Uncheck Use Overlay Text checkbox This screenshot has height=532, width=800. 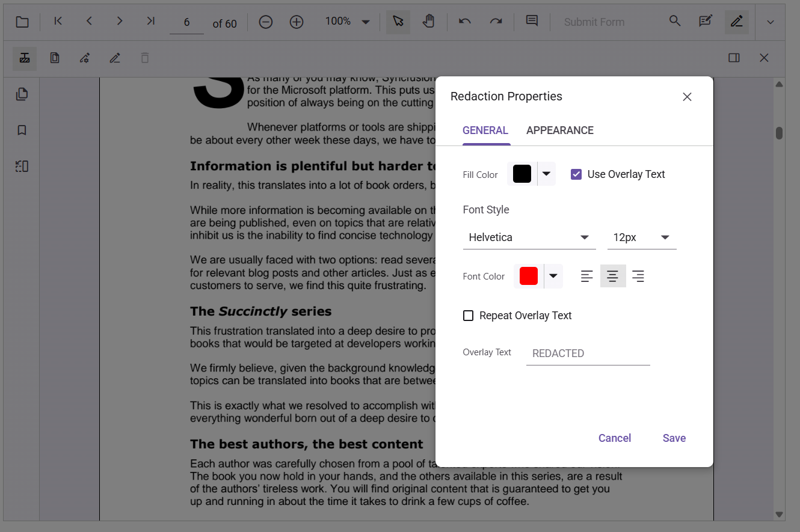[576, 174]
